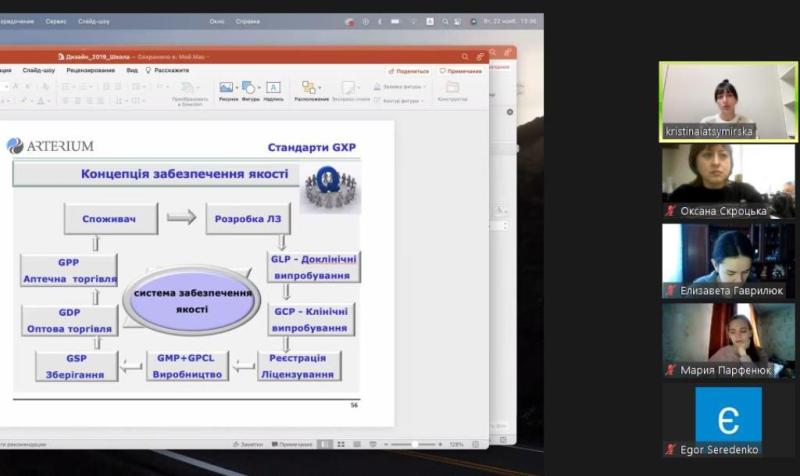Image resolution: width=800 pixels, height=476 pixels.
Task: Open the Слайд-шоу ribbon tab
Action: 39,70
